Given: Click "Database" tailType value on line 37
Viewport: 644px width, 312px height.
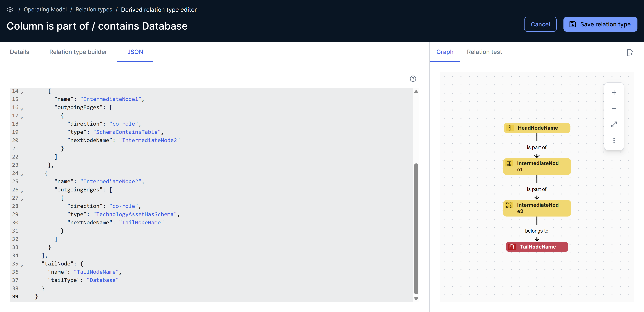Looking at the screenshot, I should point(103,280).
